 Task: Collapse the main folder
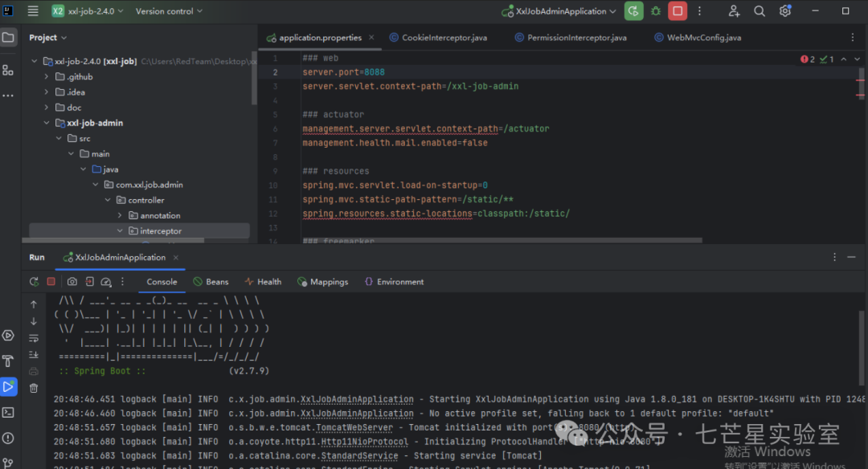[x=71, y=153]
